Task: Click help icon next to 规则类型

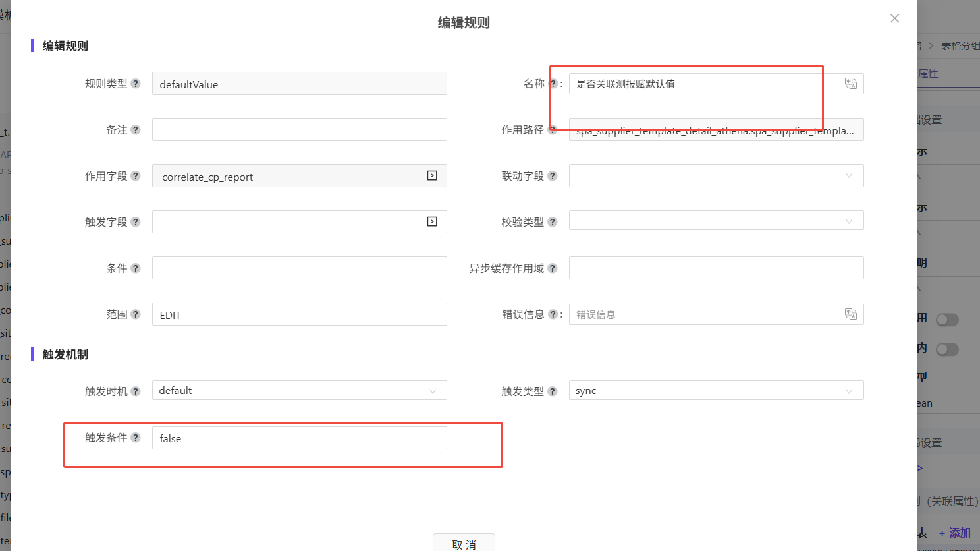Action: [136, 84]
